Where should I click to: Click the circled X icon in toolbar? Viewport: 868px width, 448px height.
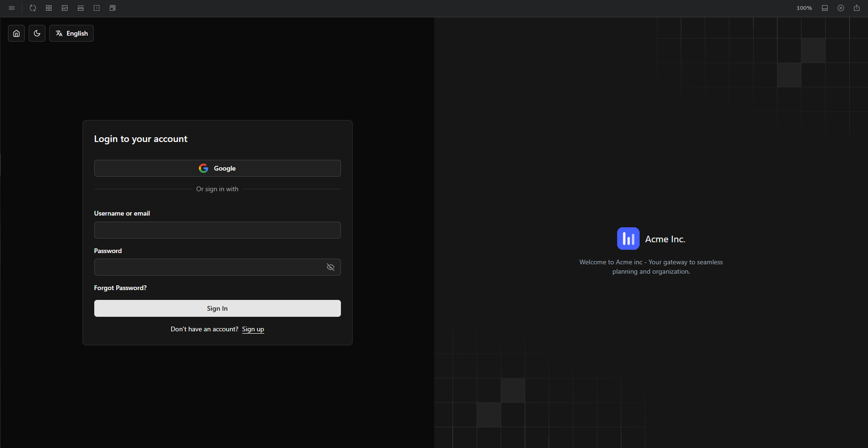pyautogui.click(x=841, y=8)
